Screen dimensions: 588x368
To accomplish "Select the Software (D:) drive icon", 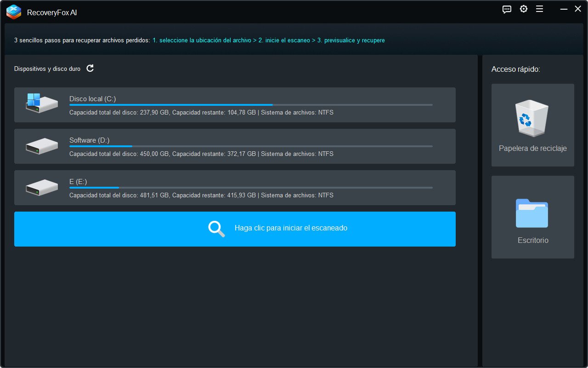I will click(x=41, y=146).
